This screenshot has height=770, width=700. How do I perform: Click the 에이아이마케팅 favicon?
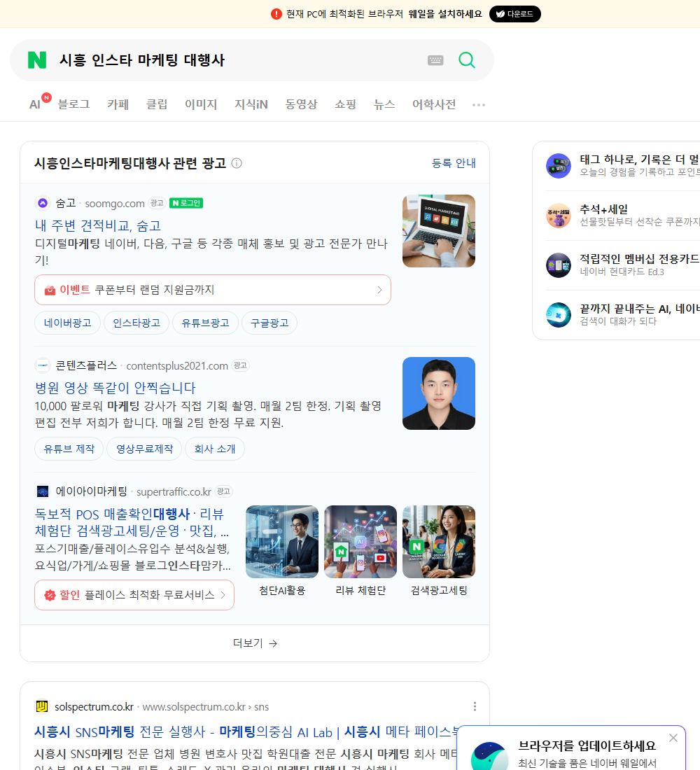[43, 491]
